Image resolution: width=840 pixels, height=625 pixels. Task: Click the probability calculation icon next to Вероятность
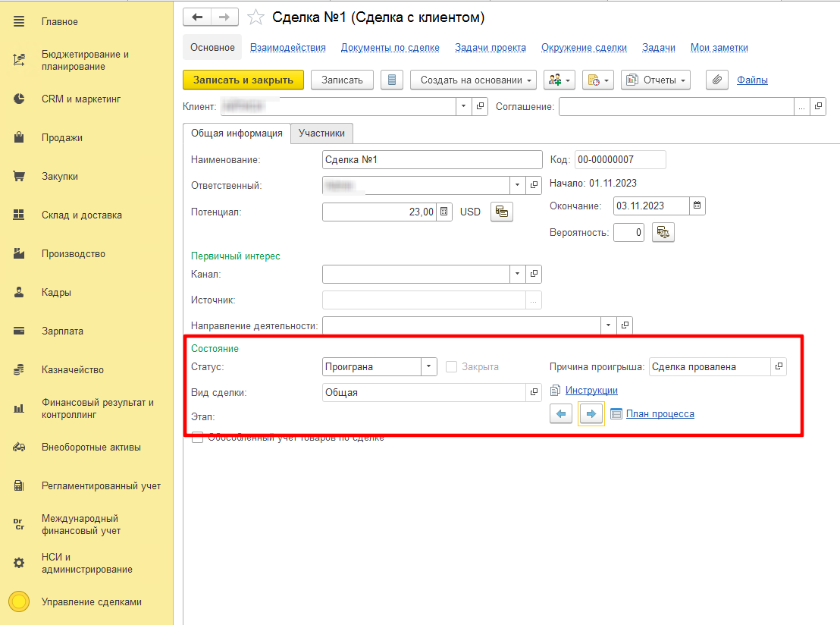coord(663,232)
